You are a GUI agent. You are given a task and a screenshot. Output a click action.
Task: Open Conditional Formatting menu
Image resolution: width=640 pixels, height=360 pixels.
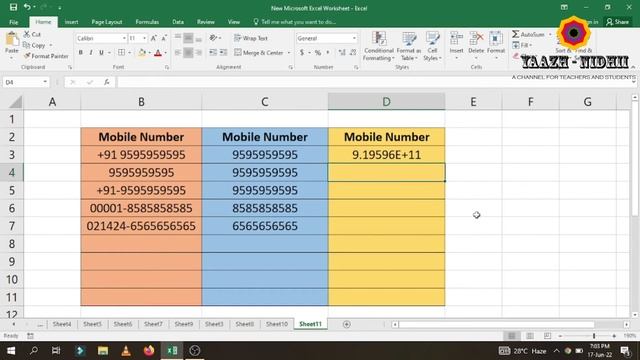pos(378,46)
